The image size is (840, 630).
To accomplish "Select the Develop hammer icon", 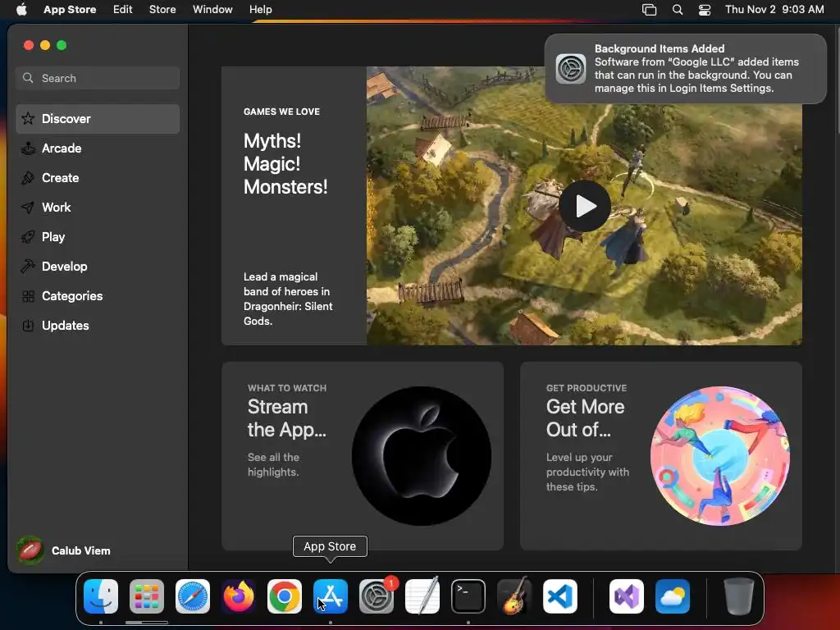I will point(28,267).
